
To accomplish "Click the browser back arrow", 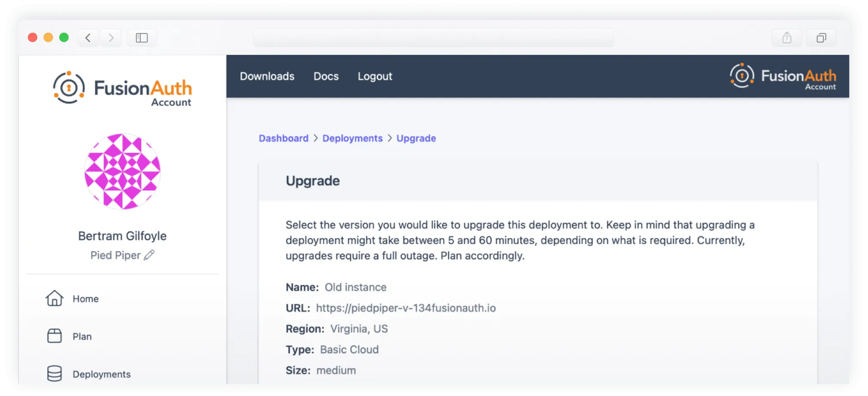I will [88, 38].
